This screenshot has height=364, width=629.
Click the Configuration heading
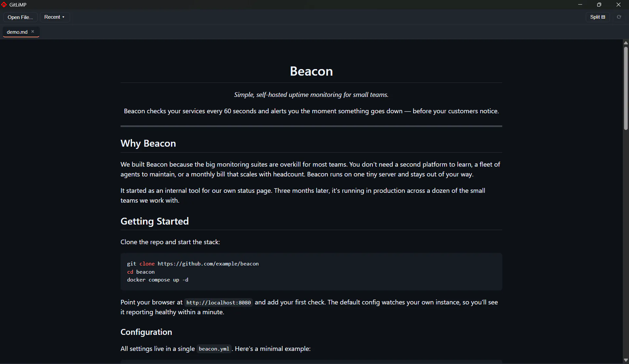point(146,332)
